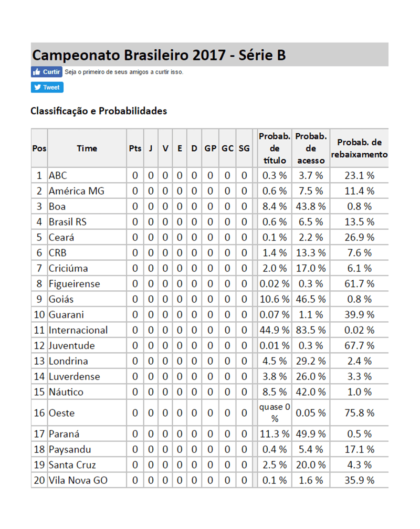Click the SG column header
The width and height of the screenshot is (420, 529).
(x=244, y=149)
